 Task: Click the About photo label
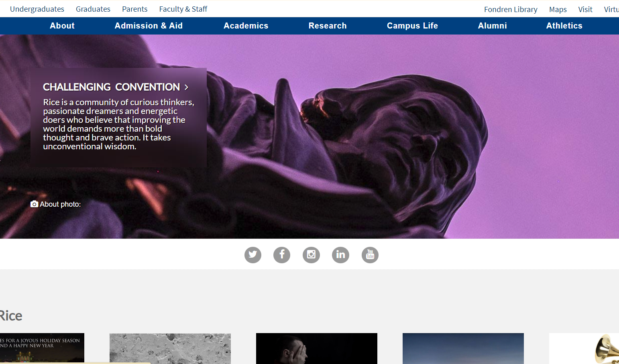[60, 204]
